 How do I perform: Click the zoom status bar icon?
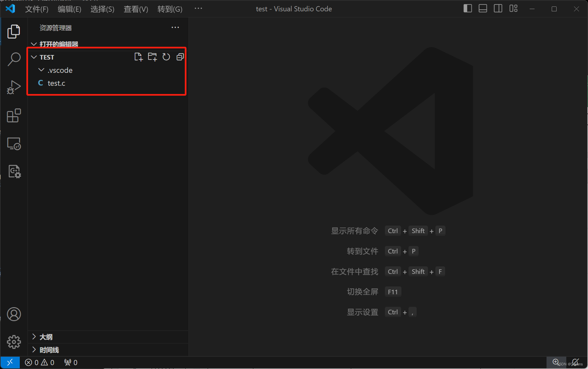556,362
